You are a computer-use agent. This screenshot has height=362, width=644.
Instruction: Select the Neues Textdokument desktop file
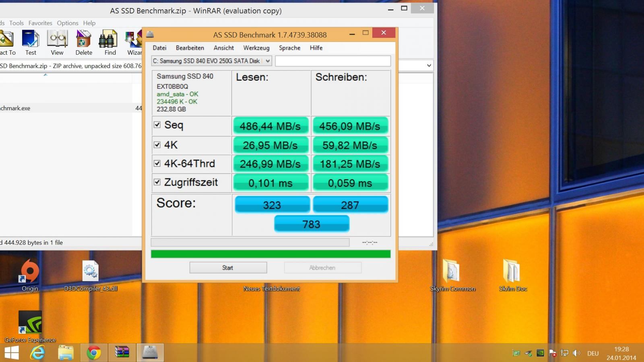click(x=271, y=288)
